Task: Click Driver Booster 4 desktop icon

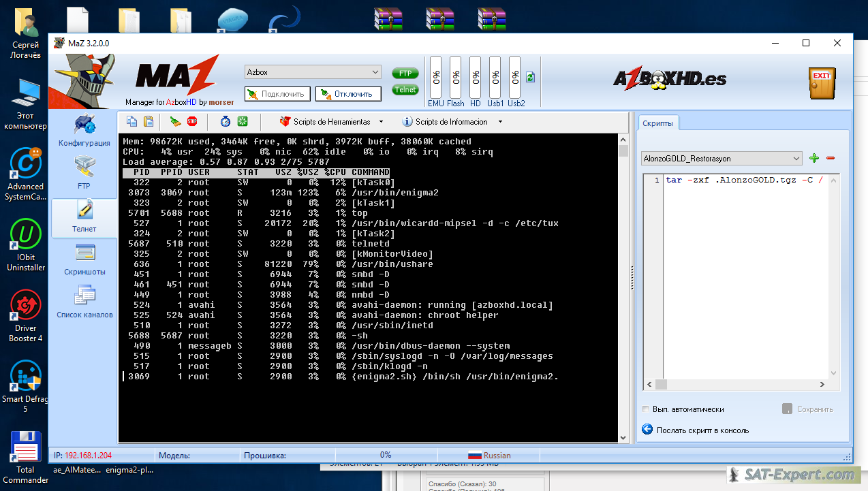Action: coord(25,315)
